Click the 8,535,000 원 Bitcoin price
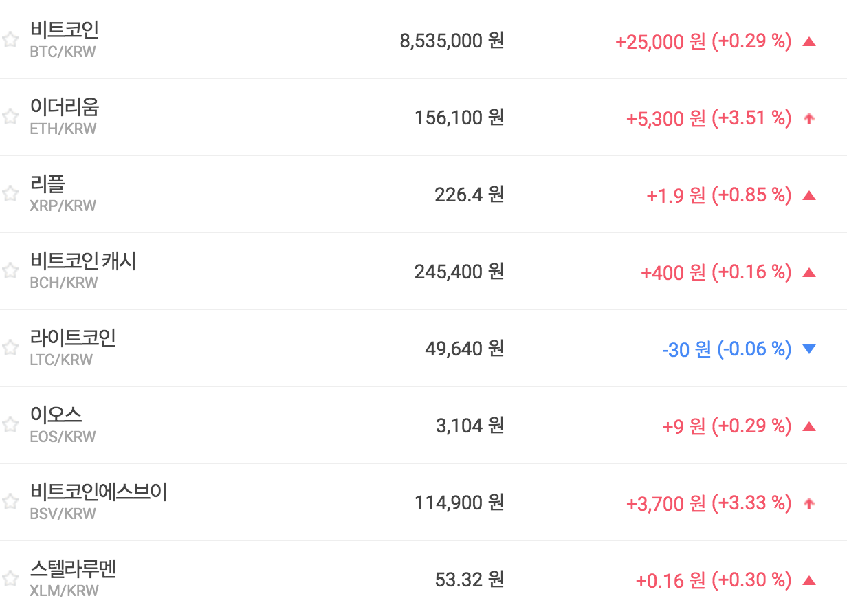 pos(452,41)
